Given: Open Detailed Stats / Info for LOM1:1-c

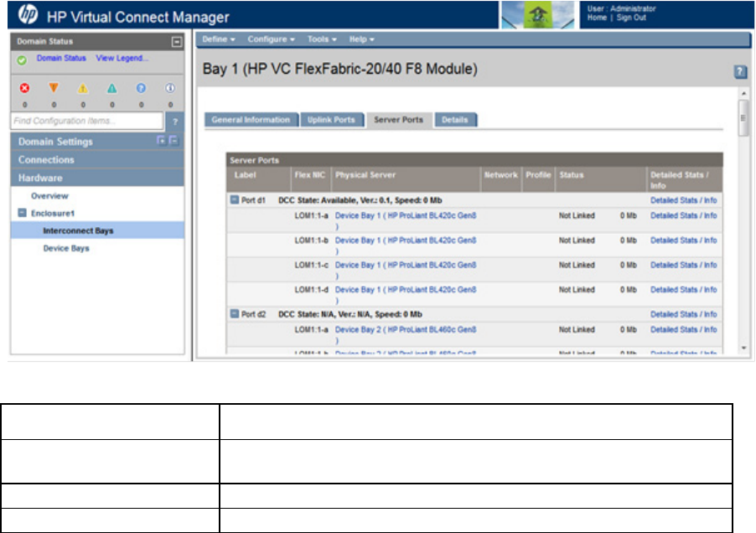Looking at the screenshot, I should (x=683, y=265).
